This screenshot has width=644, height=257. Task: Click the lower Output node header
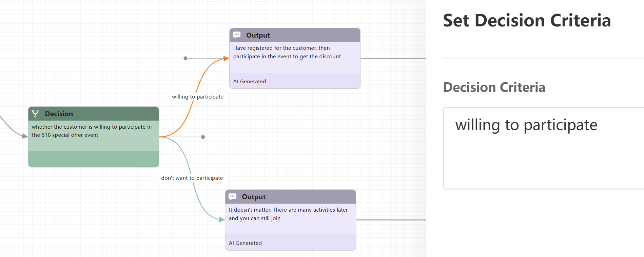[x=302, y=197]
